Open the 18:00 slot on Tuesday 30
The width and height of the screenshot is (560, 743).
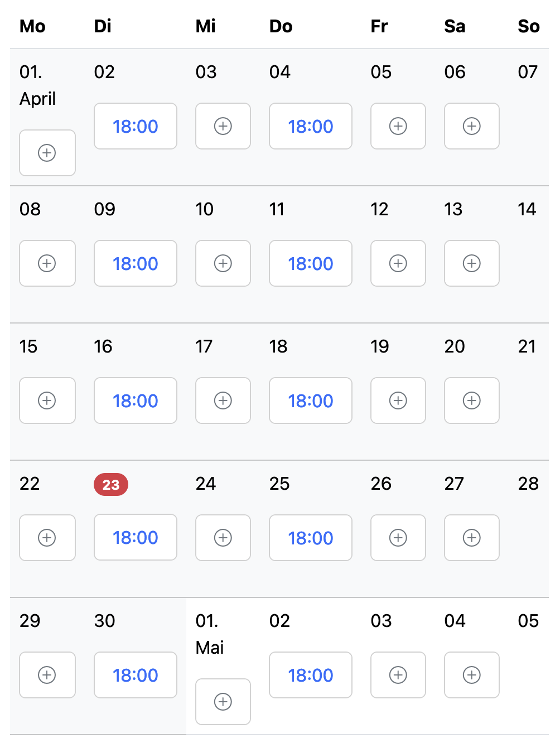(x=136, y=675)
